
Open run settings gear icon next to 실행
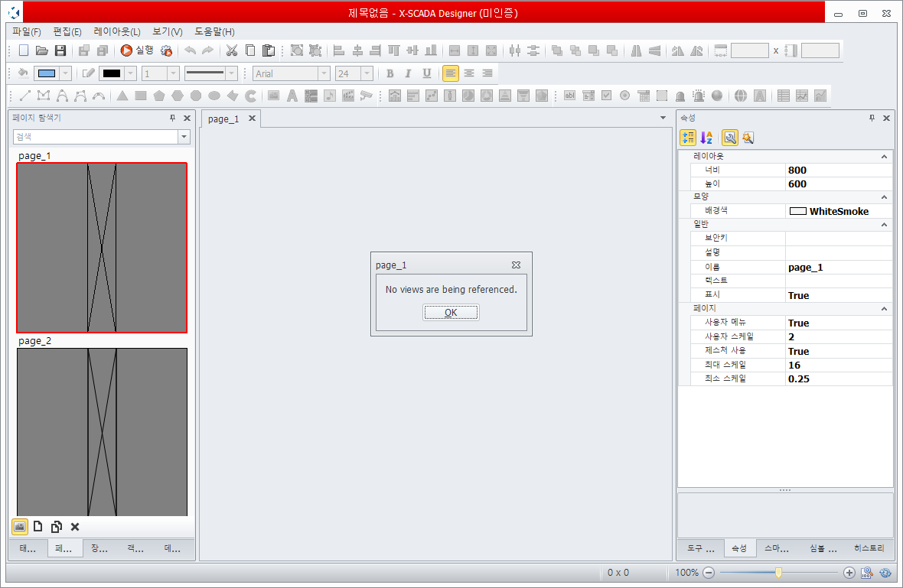pyautogui.click(x=166, y=50)
